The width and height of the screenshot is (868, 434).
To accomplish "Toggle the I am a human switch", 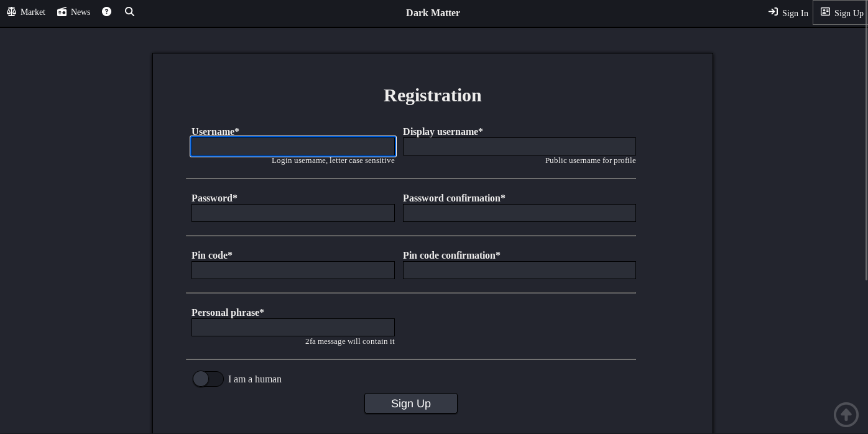I will point(208,379).
